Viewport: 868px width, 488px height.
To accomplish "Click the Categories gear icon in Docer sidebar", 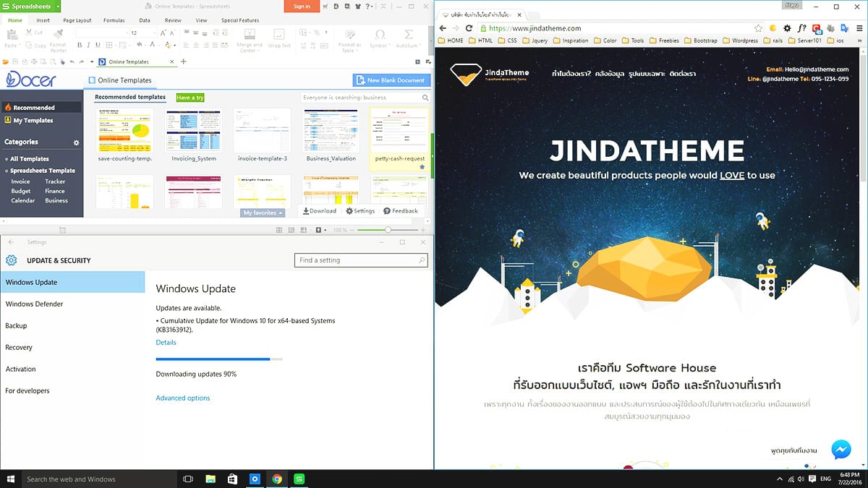I will pyautogui.click(x=76, y=142).
